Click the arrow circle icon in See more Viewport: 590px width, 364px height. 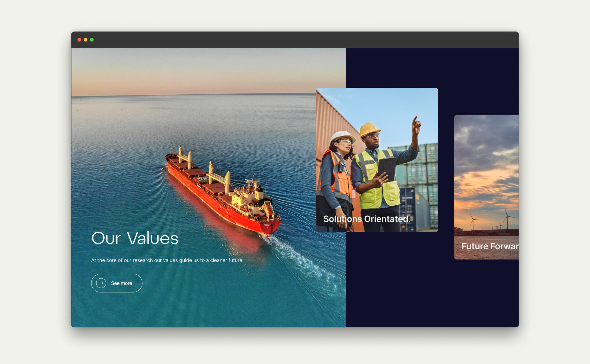pyautogui.click(x=101, y=283)
